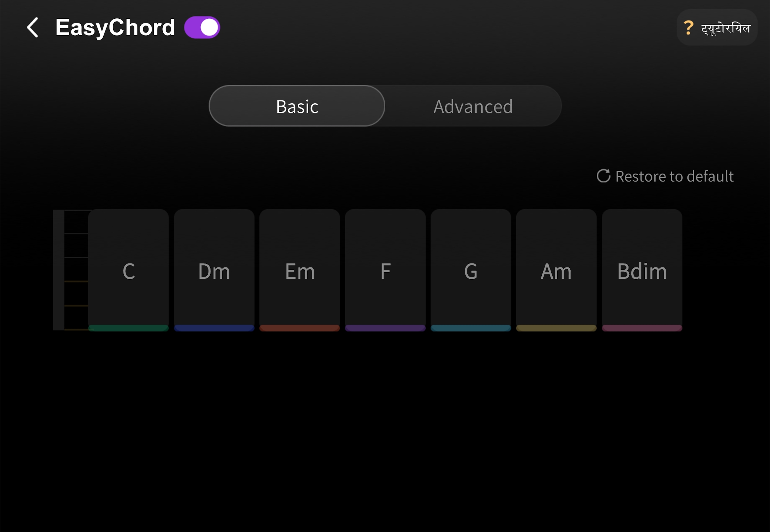
Task: Click the yellow strip under the Am pad
Action: coord(556,328)
